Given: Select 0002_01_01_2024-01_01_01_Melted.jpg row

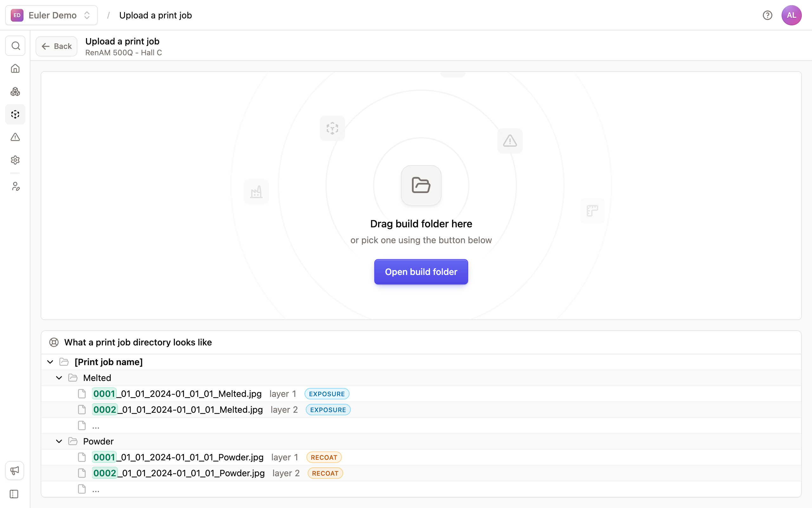Looking at the screenshot, I should click(x=421, y=410).
